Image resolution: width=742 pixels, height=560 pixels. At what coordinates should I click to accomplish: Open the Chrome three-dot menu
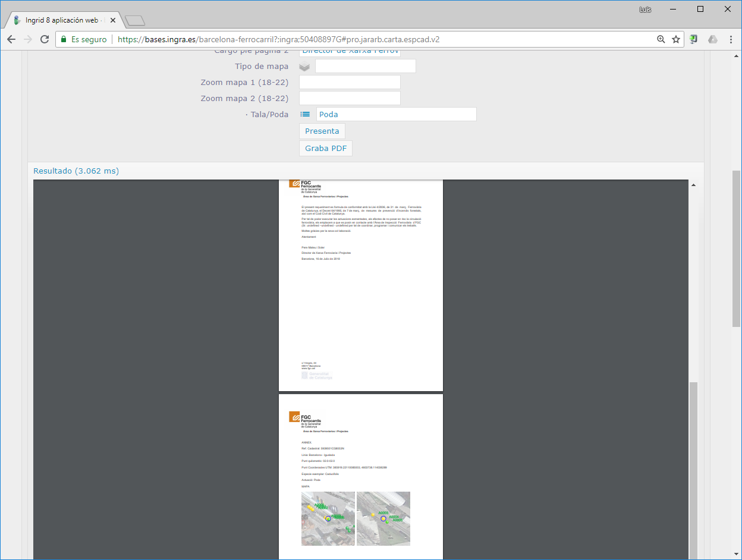click(731, 39)
